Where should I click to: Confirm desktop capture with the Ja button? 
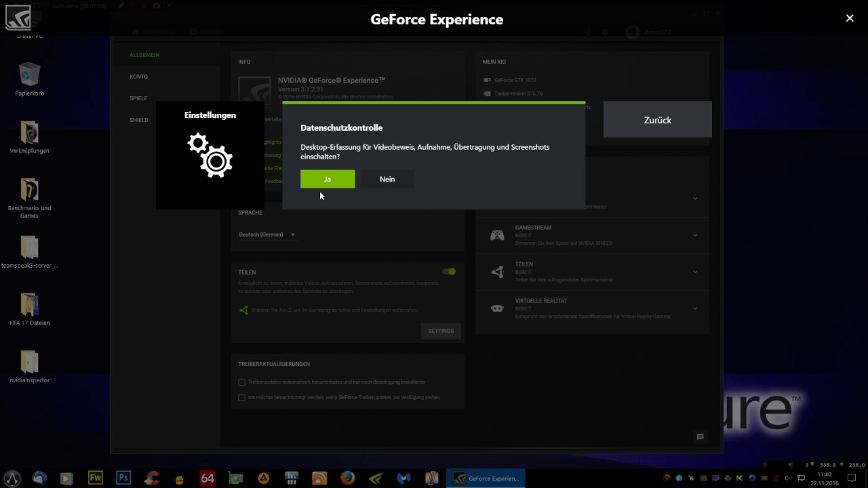pos(328,179)
